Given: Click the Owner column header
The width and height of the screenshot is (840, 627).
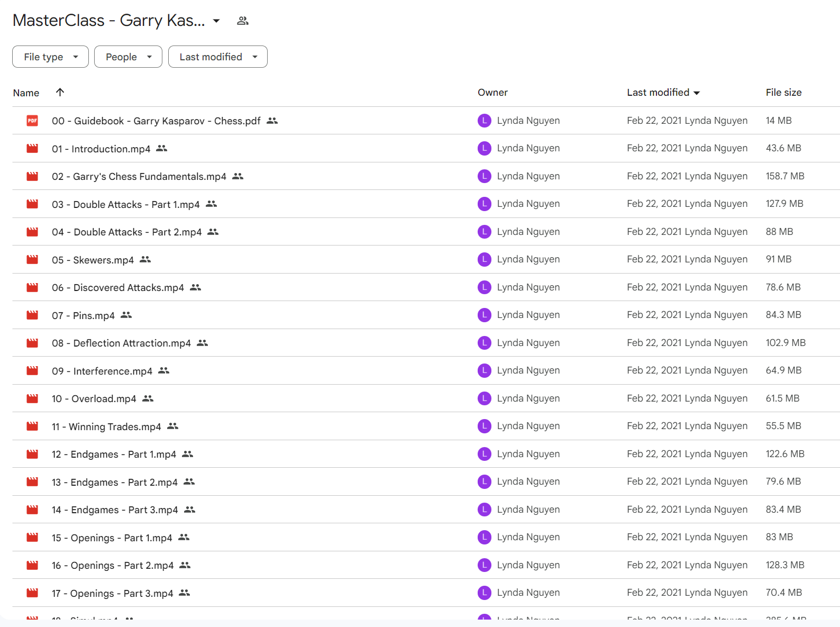Looking at the screenshot, I should click(x=492, y=92).
